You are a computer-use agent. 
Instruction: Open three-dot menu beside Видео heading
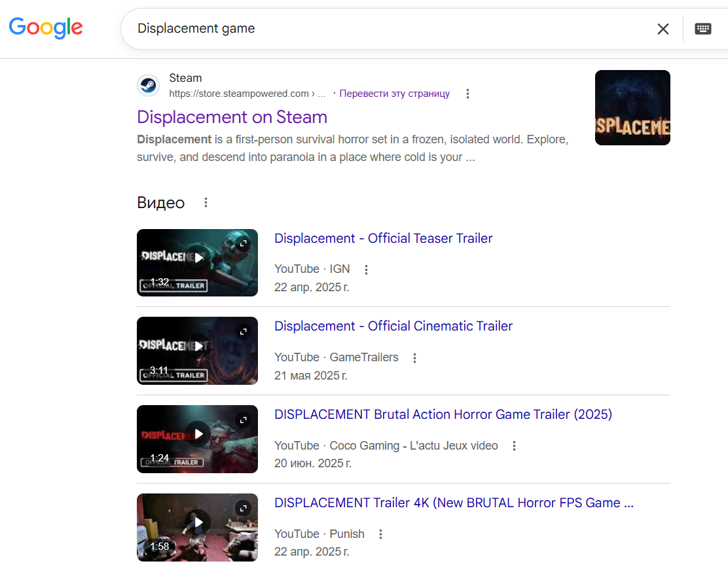206,202
